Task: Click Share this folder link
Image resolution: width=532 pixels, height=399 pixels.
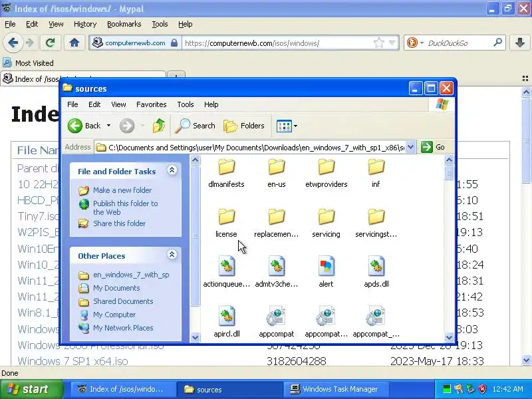Action: (120, 223)
